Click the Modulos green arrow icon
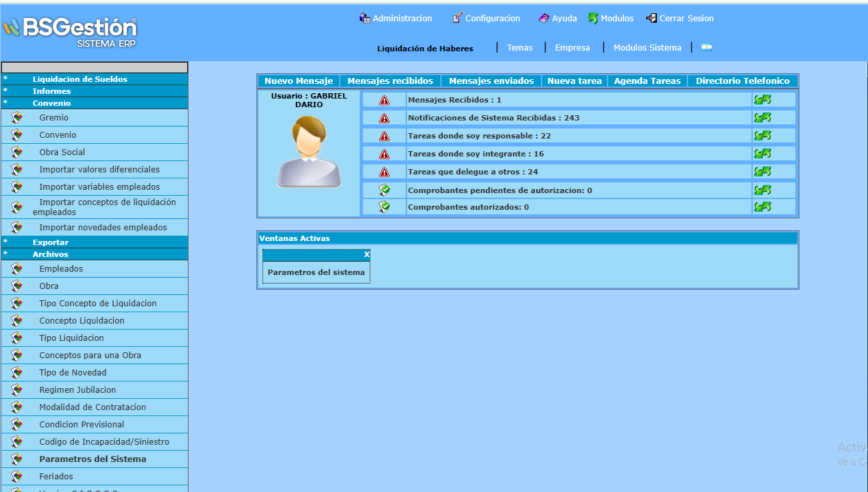868x492 pixels. (593, 19)
